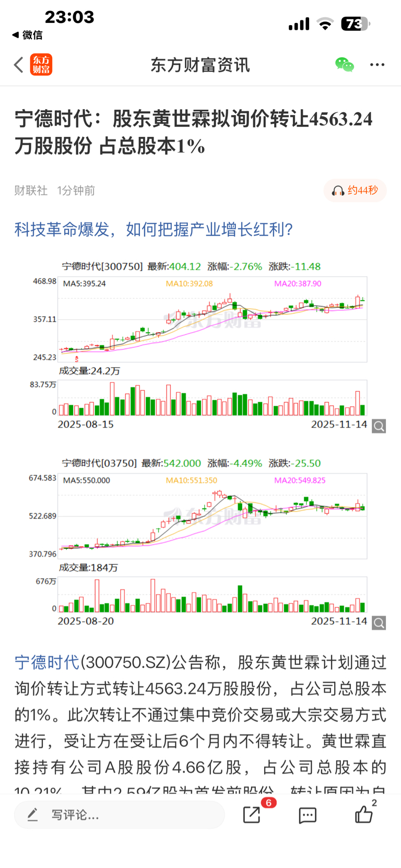The width and height of the screenshot is (401, 868).
Task: Tap MA5:395.24 label on first chart
Action: point(84,284)
